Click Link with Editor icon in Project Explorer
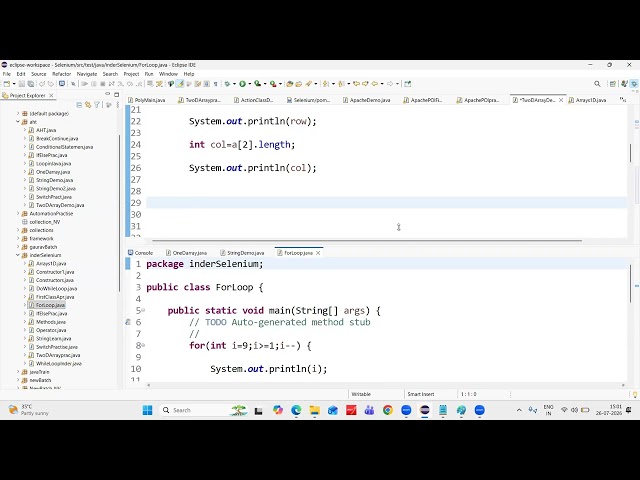This screenshot has height=480, width=640. [88, 105]
